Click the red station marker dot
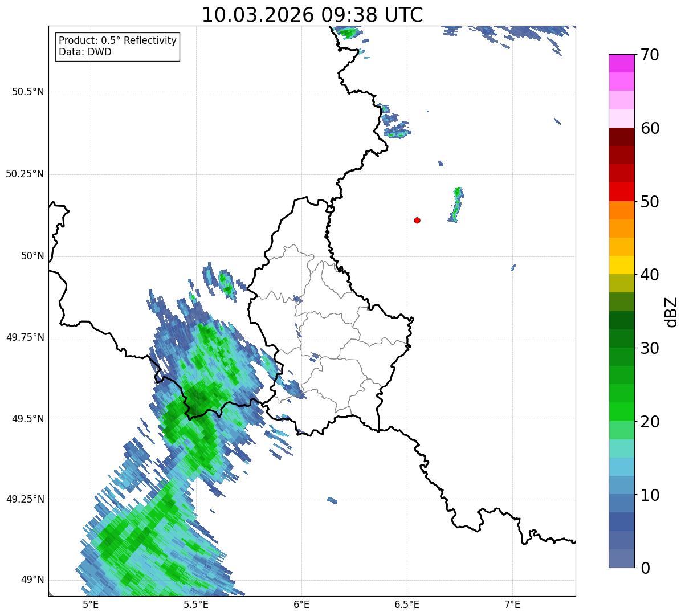685x616 pixels. (x=417, y=220)
